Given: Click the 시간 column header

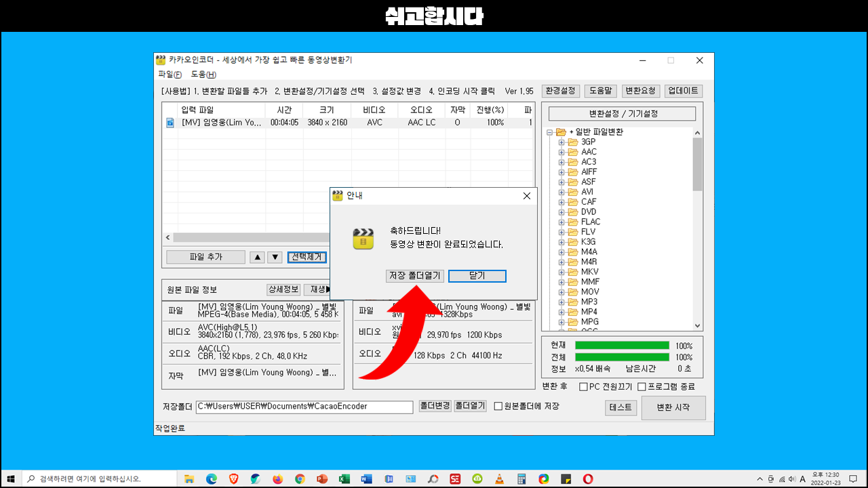Looking at the screenshot, I should pyautogui.click(x=284, y=110).
